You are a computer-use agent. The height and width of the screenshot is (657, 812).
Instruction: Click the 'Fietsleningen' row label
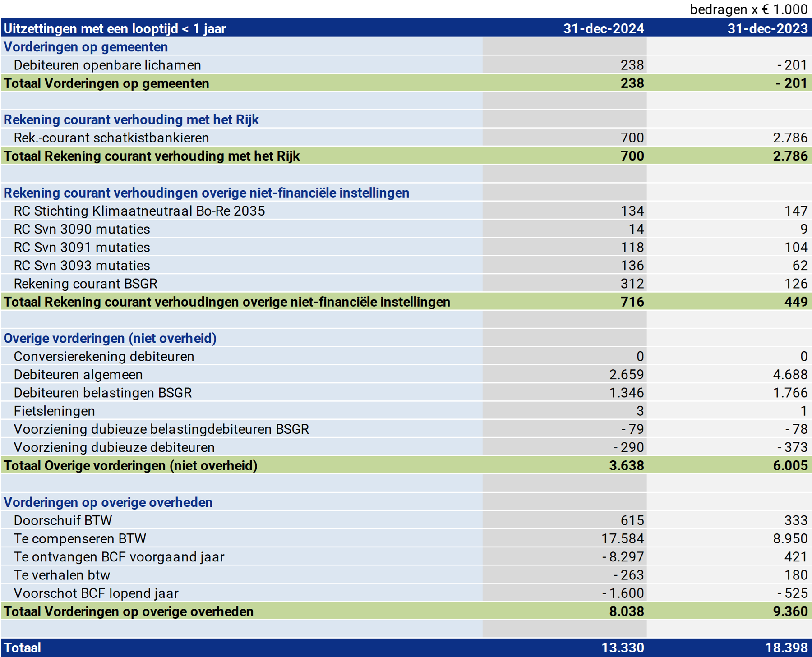[x=54, y=411]
